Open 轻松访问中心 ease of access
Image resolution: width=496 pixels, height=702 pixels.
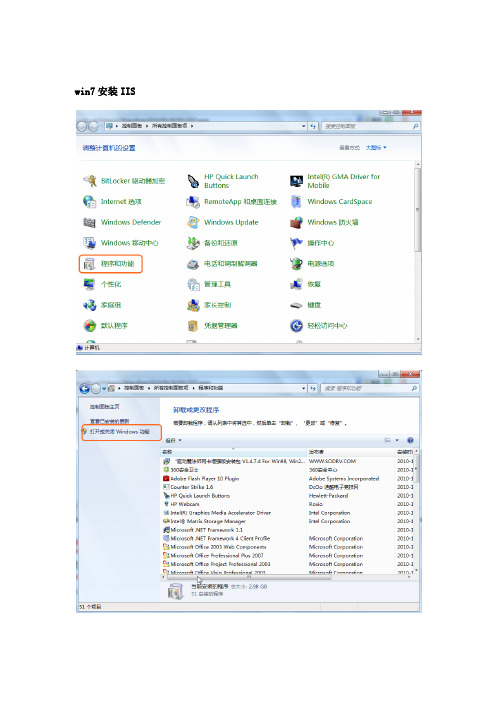click(x=318, y=325)
